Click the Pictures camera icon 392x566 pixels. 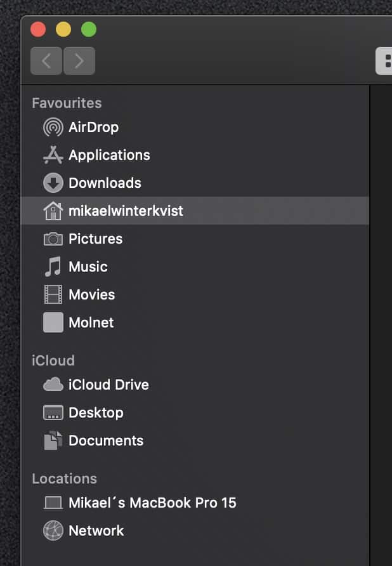(x=53, y=239)
